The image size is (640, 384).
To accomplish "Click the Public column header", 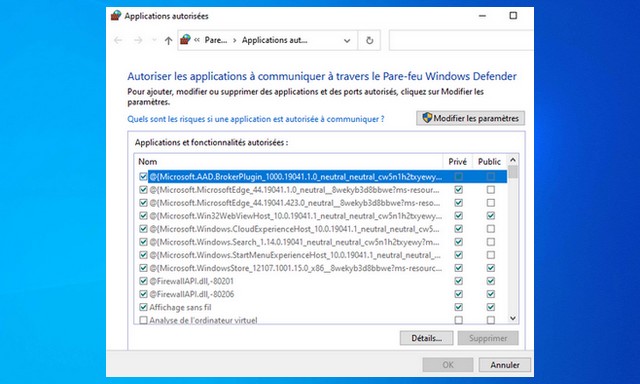I will click(x=489, y=162).
